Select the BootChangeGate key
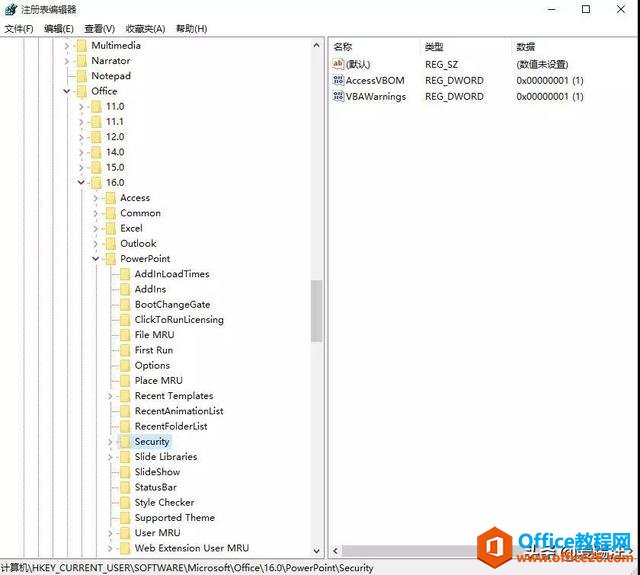The height and width of the screenshot is (575, 640). point(172,304)
